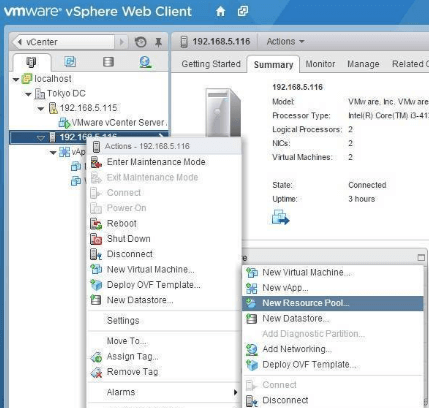Screen dimensions: 429x408
Task: Click the New vApp menu icon
Action: coord(252,288)
